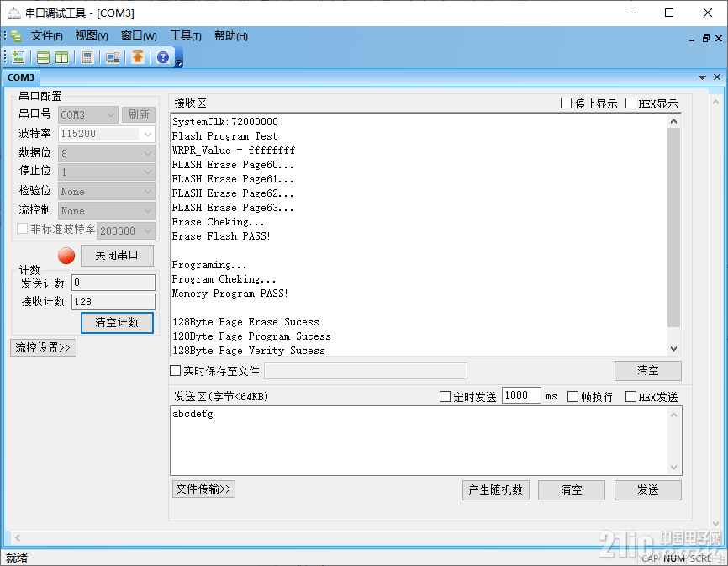Click 关闭串口 button
This screenshot has height=566, width=728.
117,256
